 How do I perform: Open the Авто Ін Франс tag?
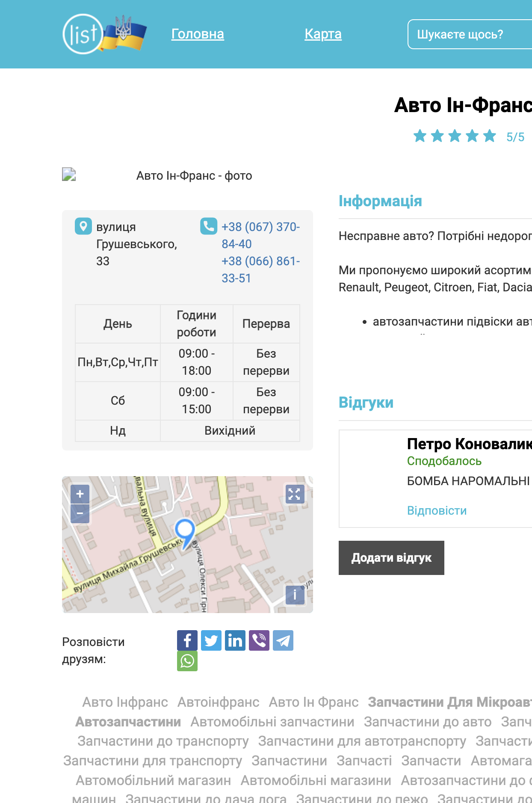coord(313,702)
